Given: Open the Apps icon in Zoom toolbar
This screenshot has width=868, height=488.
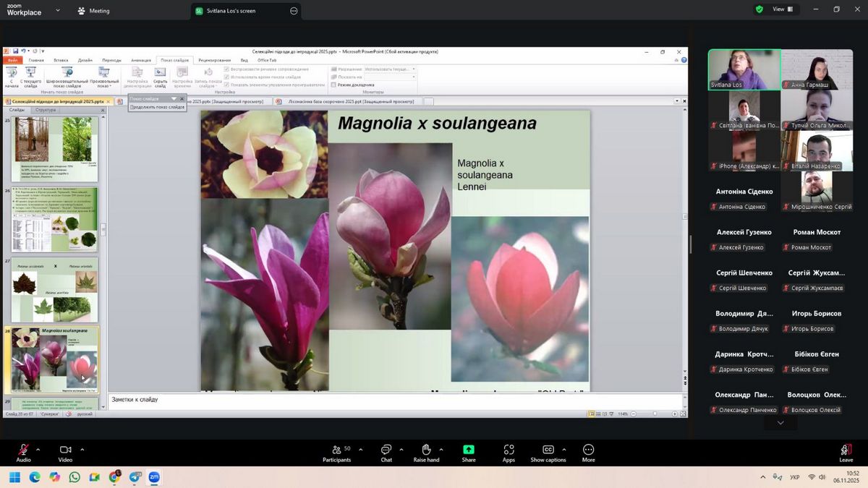Looking at the screenshot, I should 509,450.
